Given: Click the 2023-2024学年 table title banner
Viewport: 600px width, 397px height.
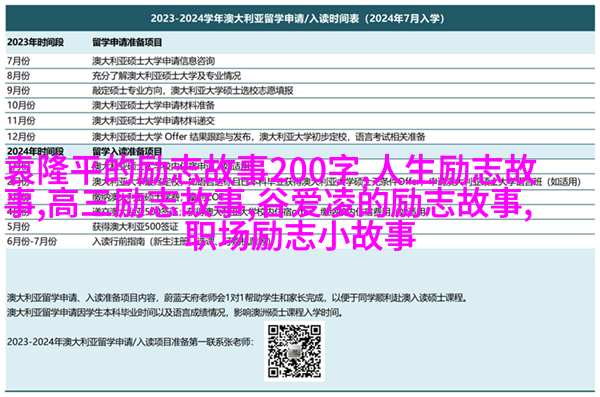Looking at the screenshot, I should click(x=300, y=18).
